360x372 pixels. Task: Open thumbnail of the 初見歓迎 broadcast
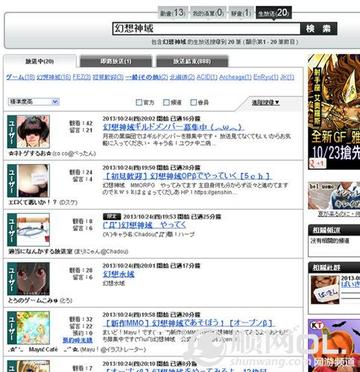tap(33, 181)
